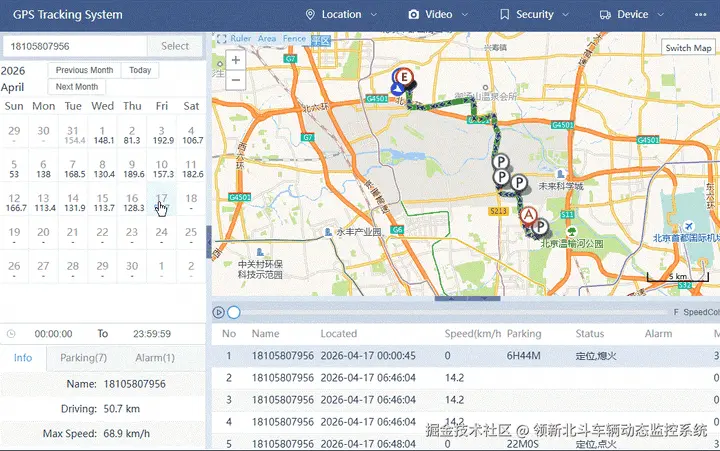Set the end time 23:59:59 field
This screenshot has height=451, width=720.
152,334
